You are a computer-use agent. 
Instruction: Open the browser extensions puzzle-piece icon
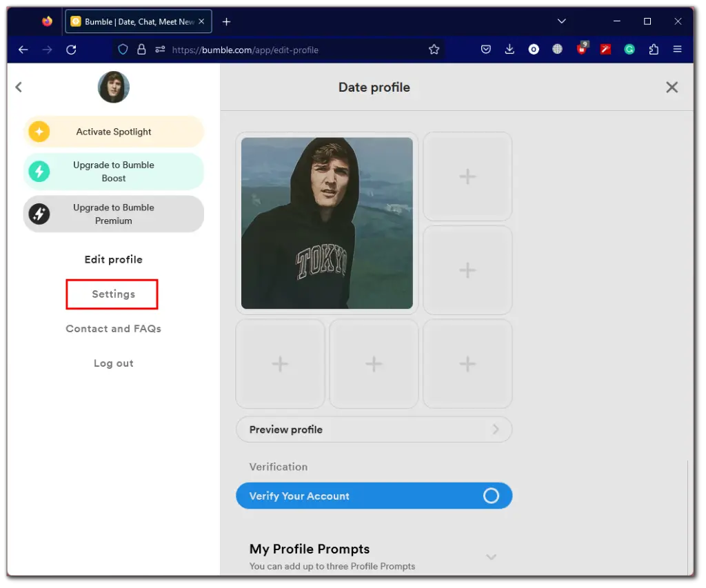click(654, 49)
